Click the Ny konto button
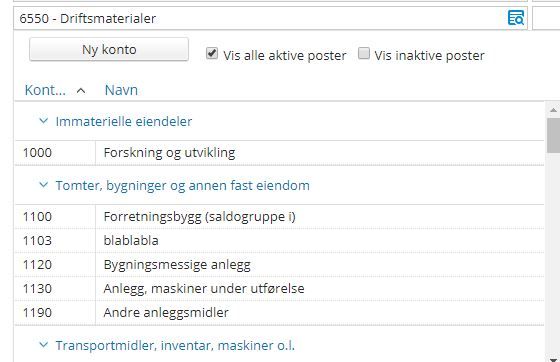Image resolution: width=560 pixels, height=362 pixels. click(x=109, y=49)
